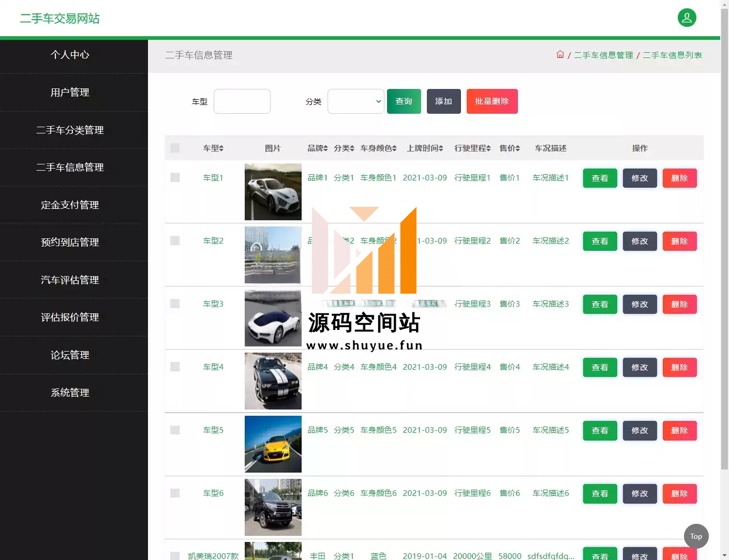The height and width of the screenshot is (560, 729).
Task: Click the home icon in the breadcrumb
Action: 560,54
